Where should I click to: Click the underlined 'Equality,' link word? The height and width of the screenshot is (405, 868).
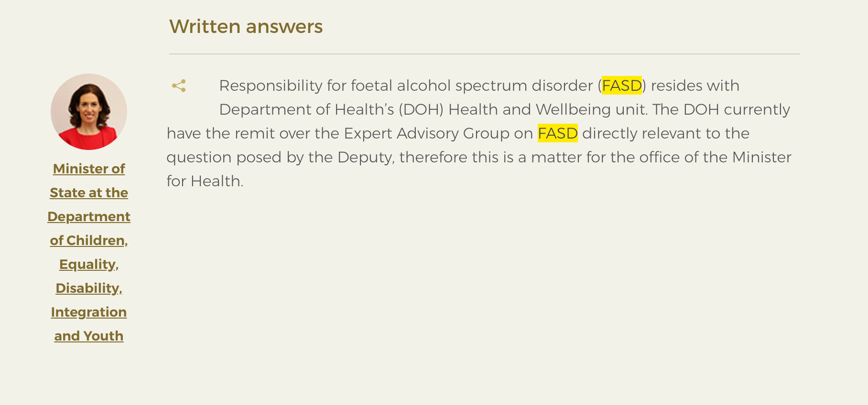[89, 264]
